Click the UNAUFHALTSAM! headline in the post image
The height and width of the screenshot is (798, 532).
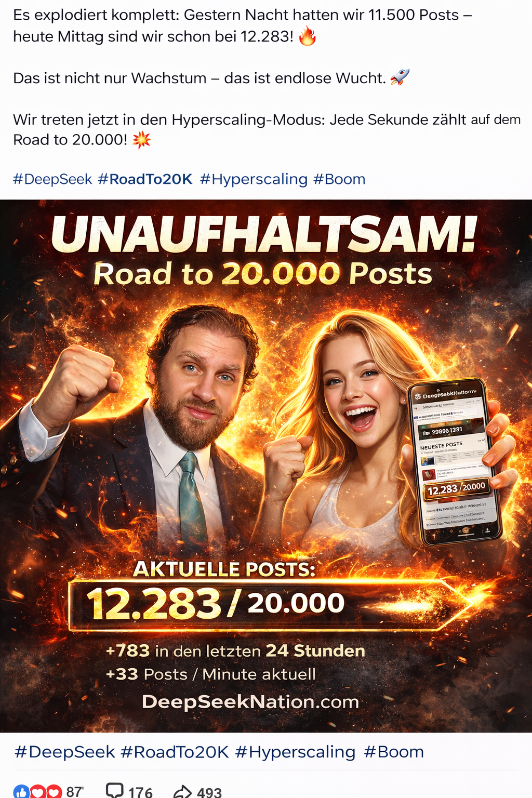[264, 234]
